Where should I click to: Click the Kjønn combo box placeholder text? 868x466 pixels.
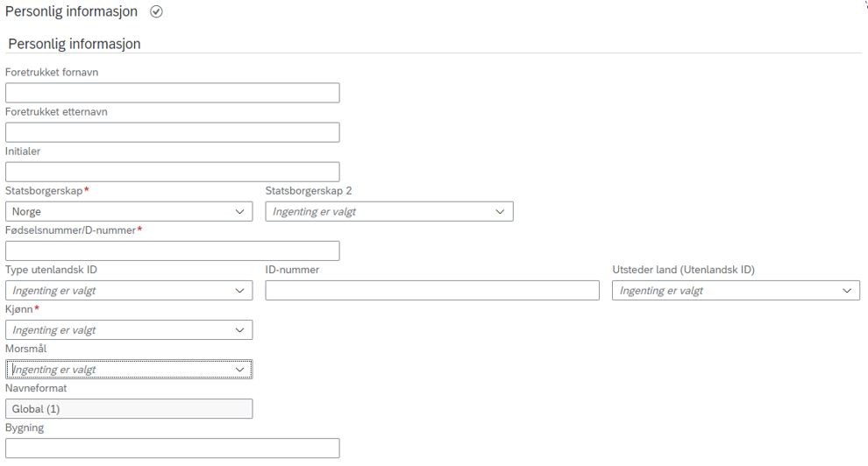click(x=54, y=330)
